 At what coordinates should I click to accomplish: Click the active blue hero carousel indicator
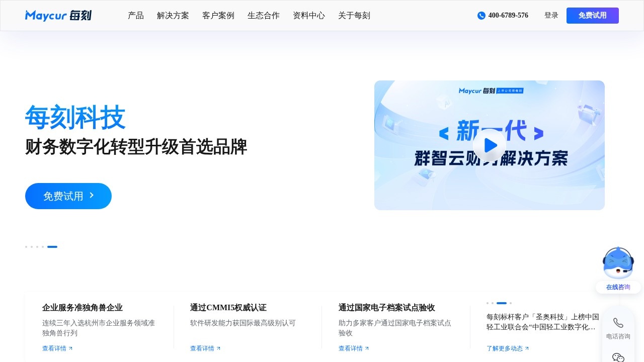point(52,247)
